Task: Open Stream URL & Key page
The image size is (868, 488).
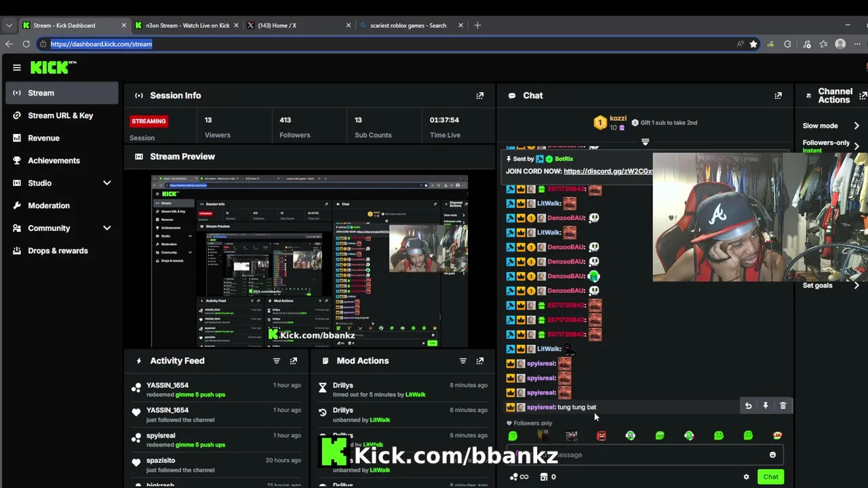Action: 62,115
